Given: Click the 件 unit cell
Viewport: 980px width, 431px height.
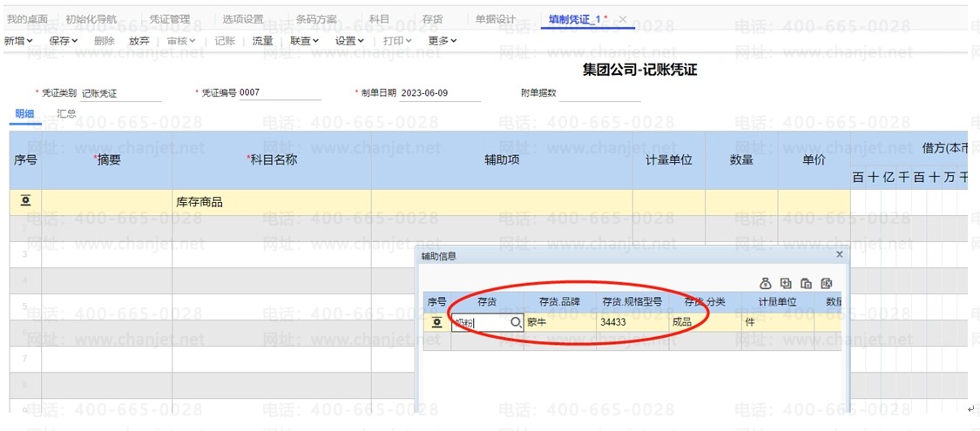Looking at the screenshot, I should [x=778, y=322].
